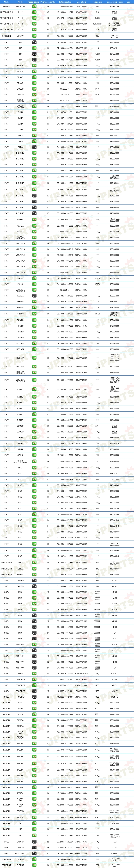Click petrol icon in ISUZU TROOPER 4ZE1 row
The width and height of the screenshot is (134, 868).
pos(34,685)
